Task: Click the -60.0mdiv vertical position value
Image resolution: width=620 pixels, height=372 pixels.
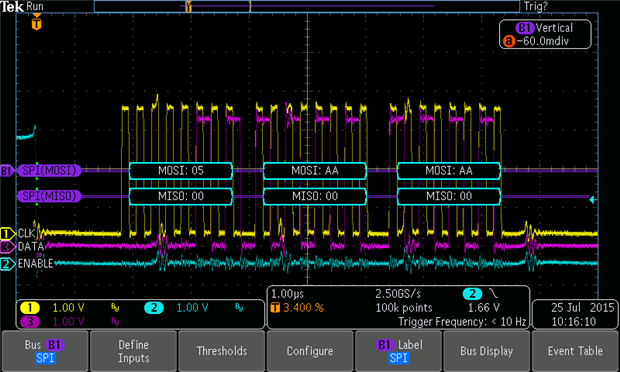Action: (543, 41)
